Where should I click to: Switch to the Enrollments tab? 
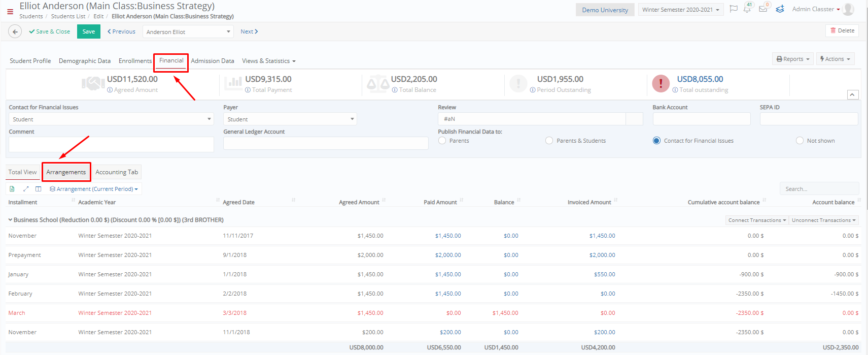click(x=135, y=61)
